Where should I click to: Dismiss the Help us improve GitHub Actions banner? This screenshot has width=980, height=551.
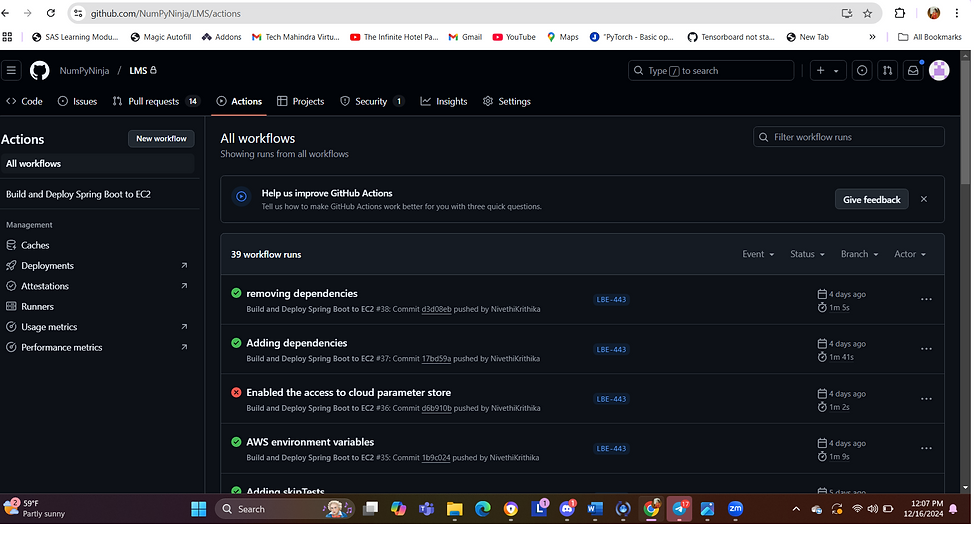923,199
